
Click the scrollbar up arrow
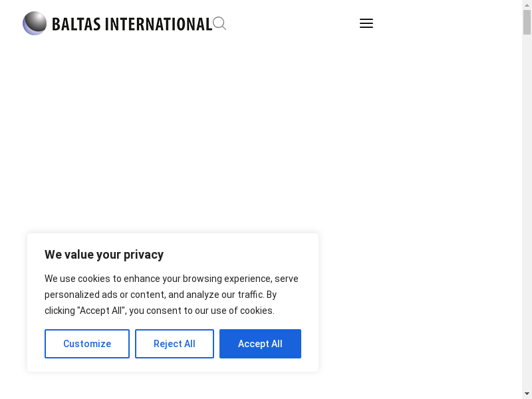pyautogui.click(x=527, y=5)
